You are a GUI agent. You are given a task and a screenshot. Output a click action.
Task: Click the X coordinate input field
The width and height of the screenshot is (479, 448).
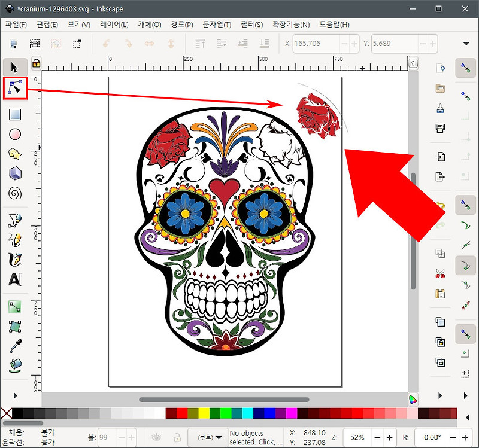point(316,44)
